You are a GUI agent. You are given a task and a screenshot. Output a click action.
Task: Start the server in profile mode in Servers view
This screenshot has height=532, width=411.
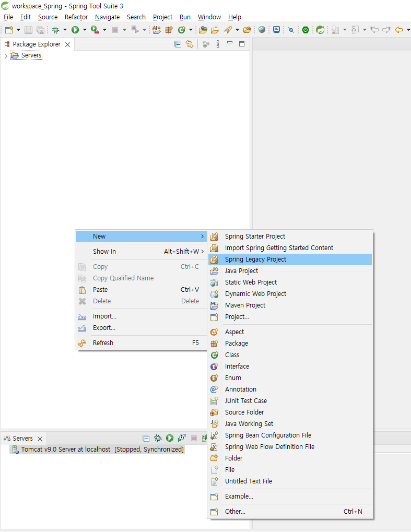click(x=182, y=439)
